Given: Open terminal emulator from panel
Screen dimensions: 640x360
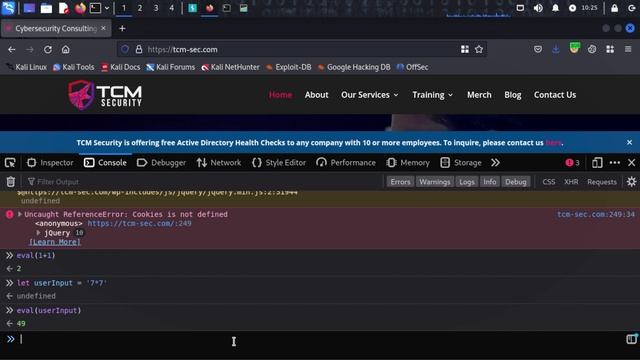Looking at the screenshot, I should pos(95,8).
